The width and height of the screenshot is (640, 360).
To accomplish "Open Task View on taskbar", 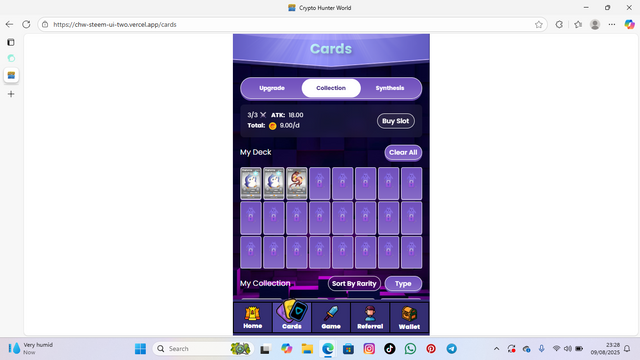I will coord(265,349).
